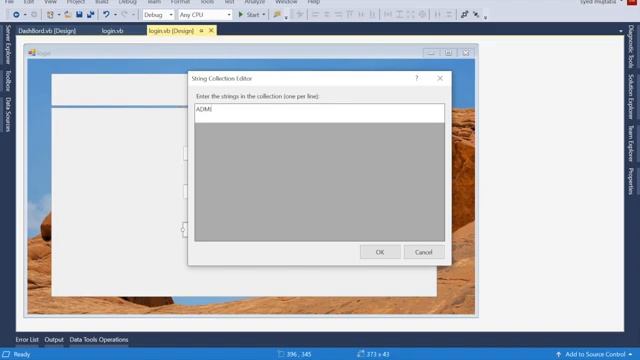Open the Diagnostic Tools side panel
The width and height of the screenshot is (640, 360).
tap(631, 47)
